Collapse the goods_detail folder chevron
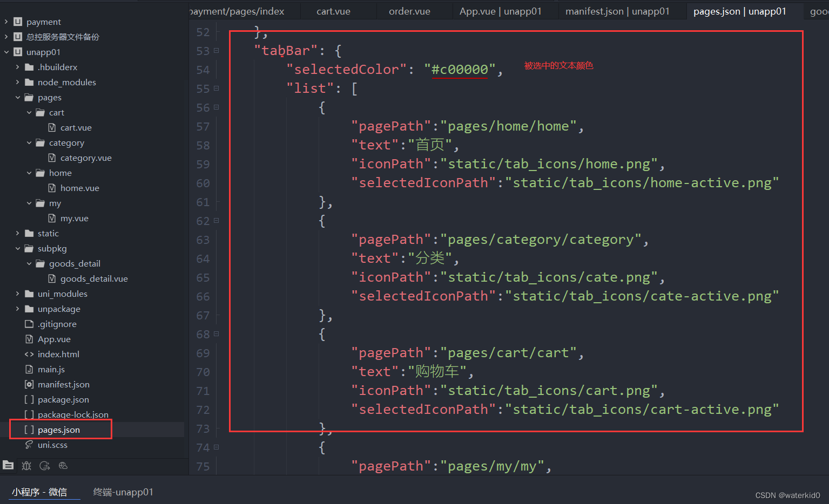Screen dimensions: 829x504 pos(29,263)
